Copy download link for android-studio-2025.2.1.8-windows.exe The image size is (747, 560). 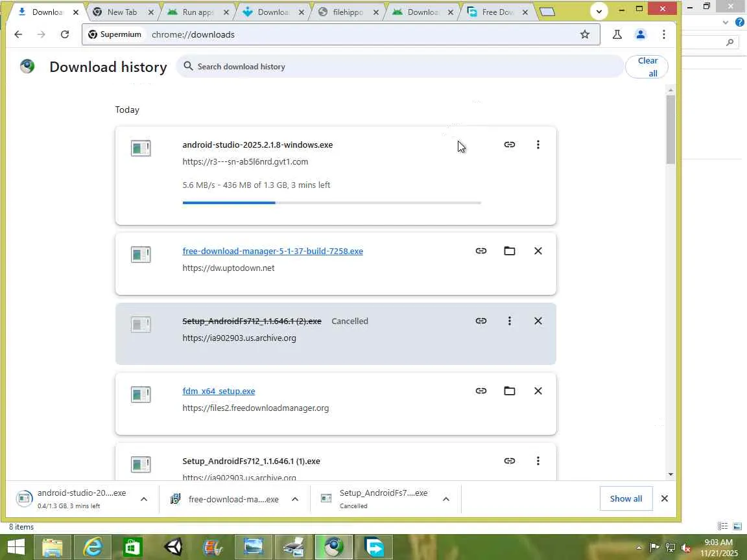tap(509, 145)
